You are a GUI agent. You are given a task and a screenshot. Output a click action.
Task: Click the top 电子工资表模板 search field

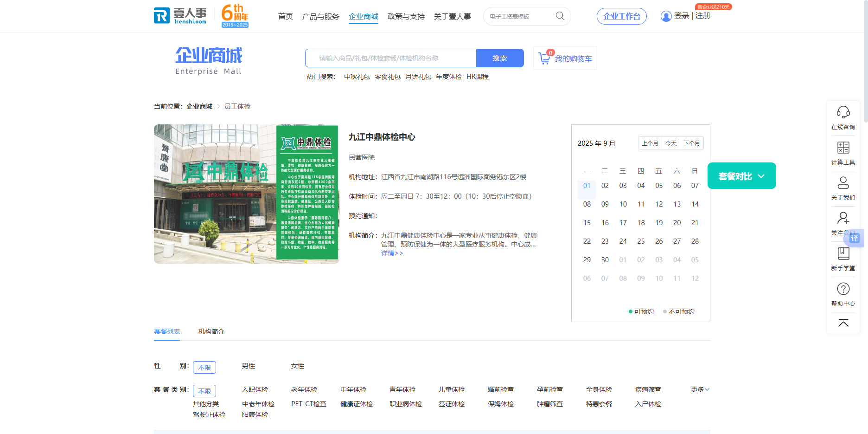click(520, 16)
